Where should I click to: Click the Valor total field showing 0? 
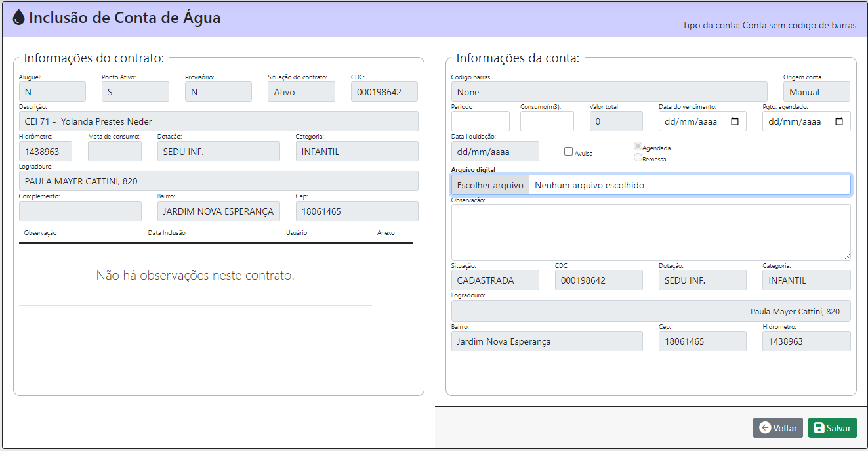pyautogui.click(x=616, y=121)
